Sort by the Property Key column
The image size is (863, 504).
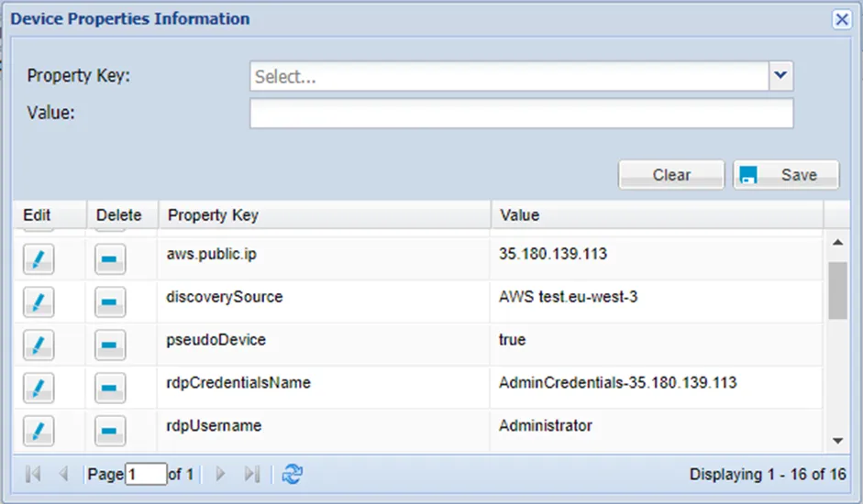(x=324, y=214)
